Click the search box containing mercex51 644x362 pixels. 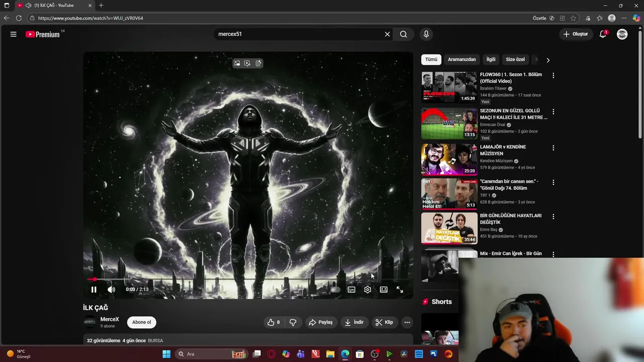[299, 34]
